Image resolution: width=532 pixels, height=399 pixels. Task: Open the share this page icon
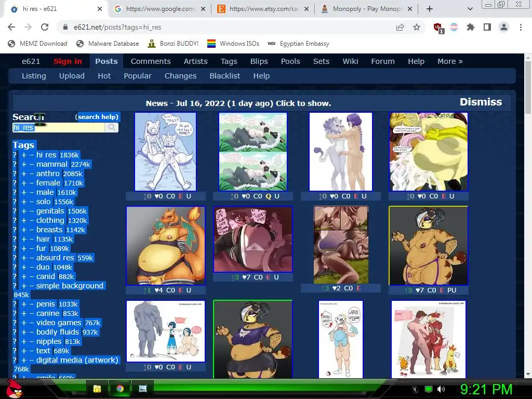[400, 27]
